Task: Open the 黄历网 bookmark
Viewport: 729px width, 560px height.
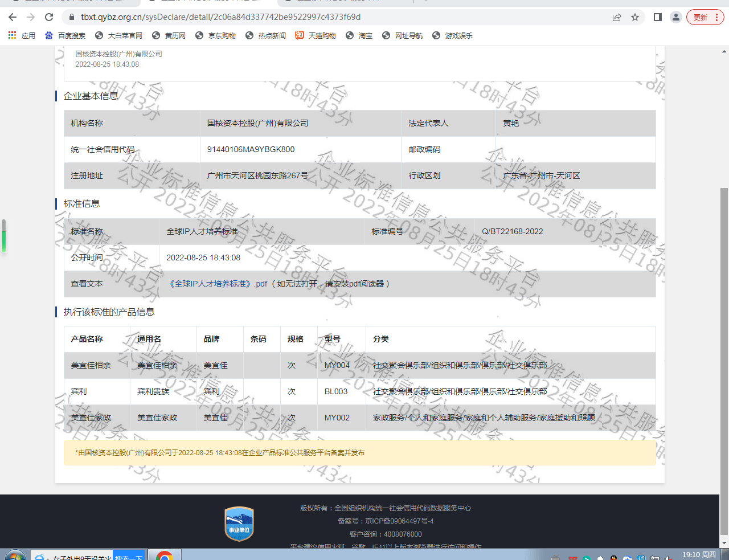Action: point(169,35)
